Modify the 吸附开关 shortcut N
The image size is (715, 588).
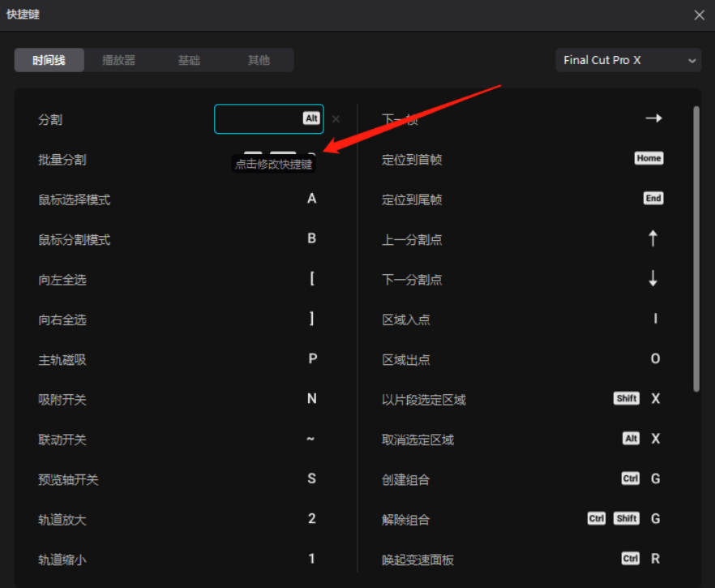pos(311,398)
